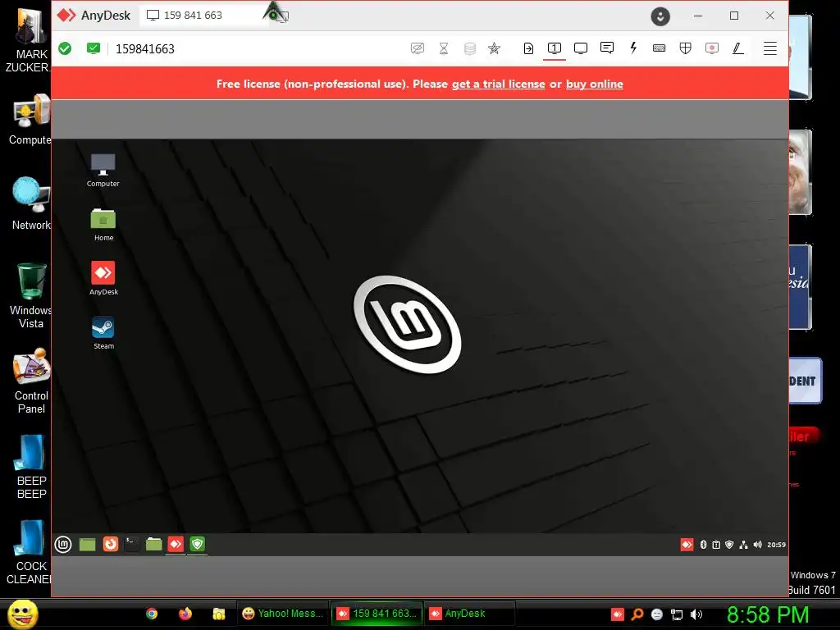Open the whiteboard pencil tool
This screenshot has height=630, width=840.
[738, 48]
